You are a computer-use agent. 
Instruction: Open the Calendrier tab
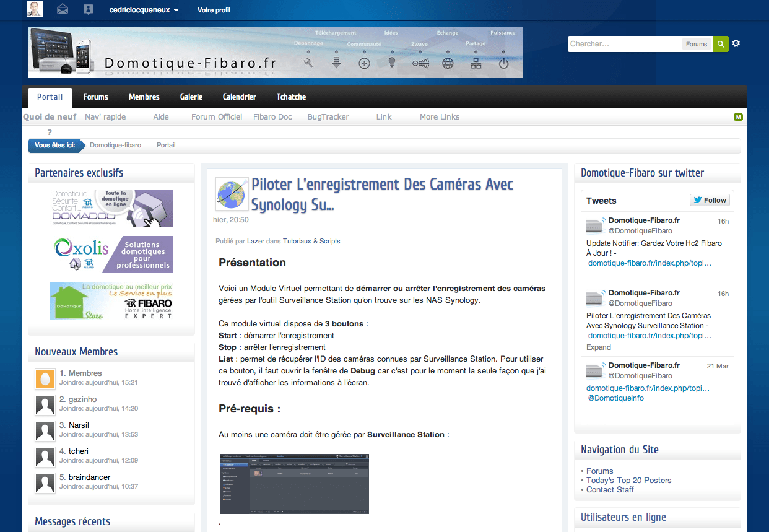240,97
